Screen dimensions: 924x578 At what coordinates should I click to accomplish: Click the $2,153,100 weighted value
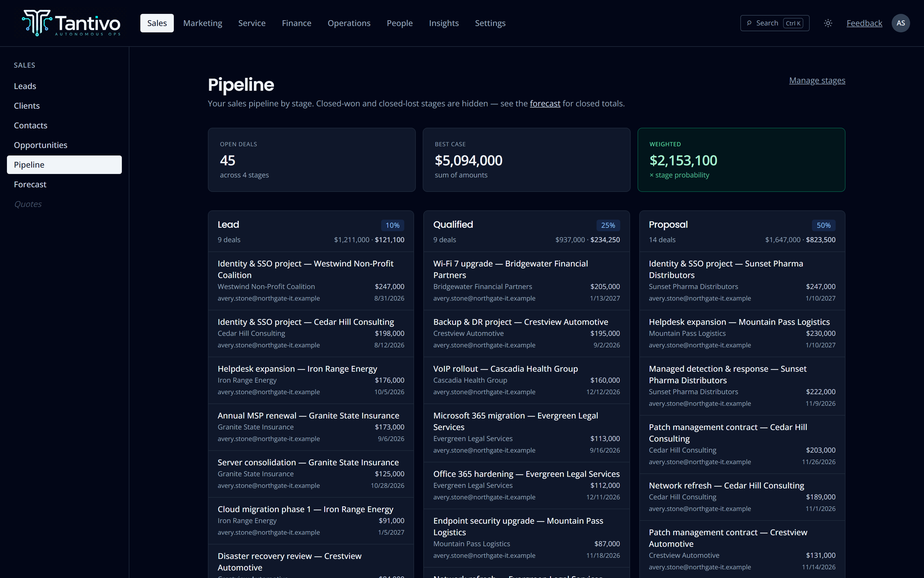(x=683, y=161)
